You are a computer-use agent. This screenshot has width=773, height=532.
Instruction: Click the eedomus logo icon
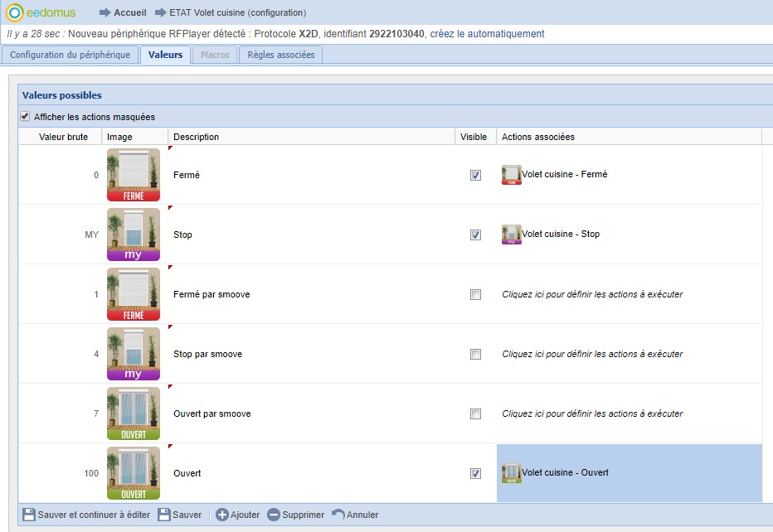click(16, 12)
